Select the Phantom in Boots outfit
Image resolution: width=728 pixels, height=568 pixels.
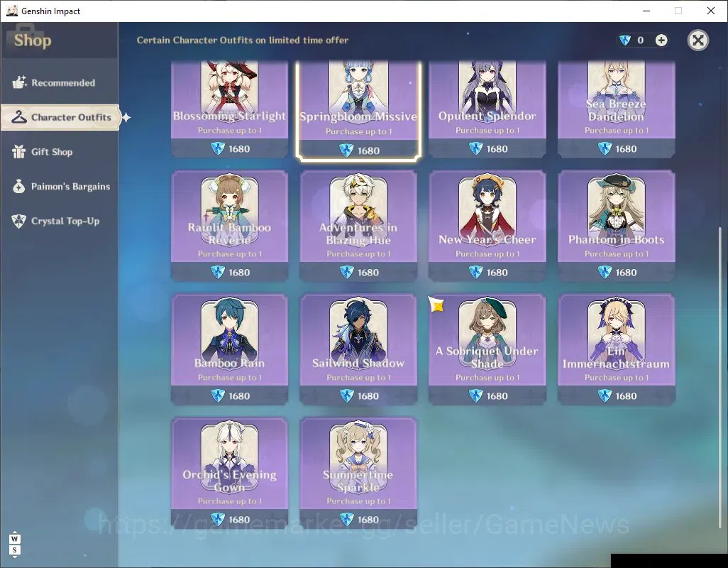pyautogui.click(x=616, y=226)
